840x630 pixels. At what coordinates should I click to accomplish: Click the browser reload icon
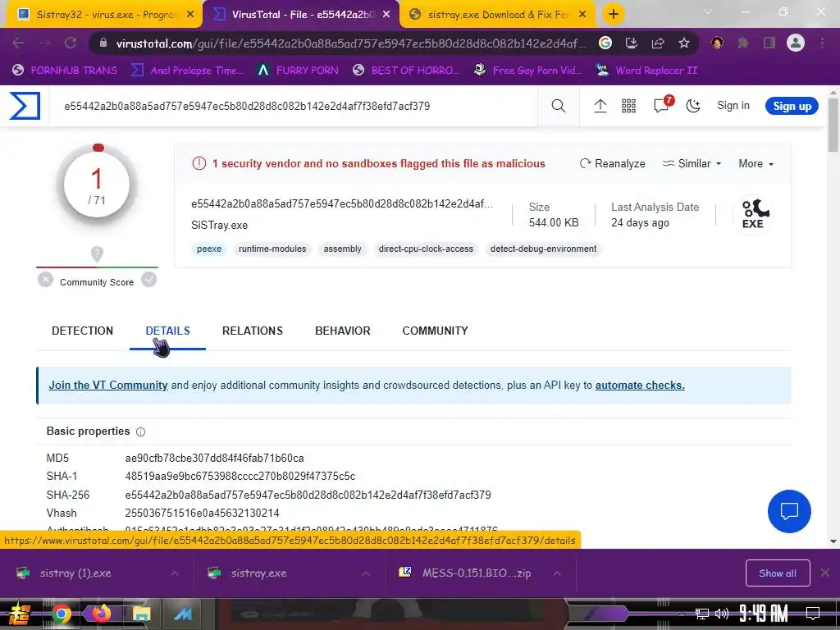[71, 43]
